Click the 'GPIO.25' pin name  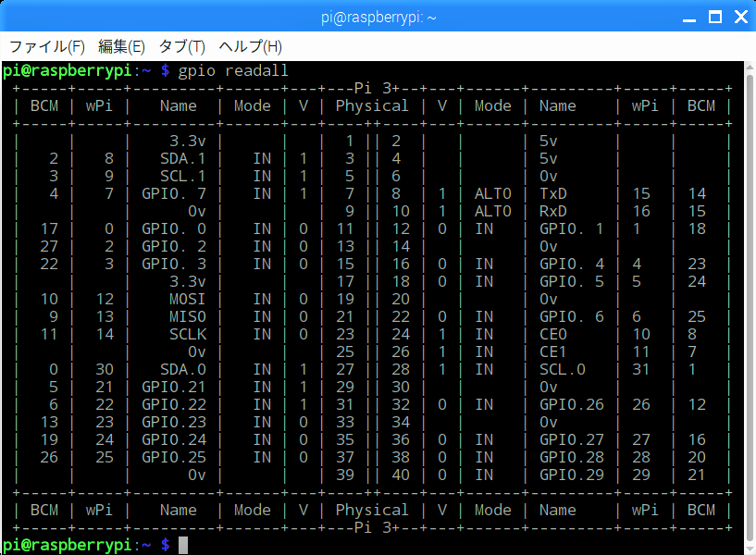click(174, 457)
